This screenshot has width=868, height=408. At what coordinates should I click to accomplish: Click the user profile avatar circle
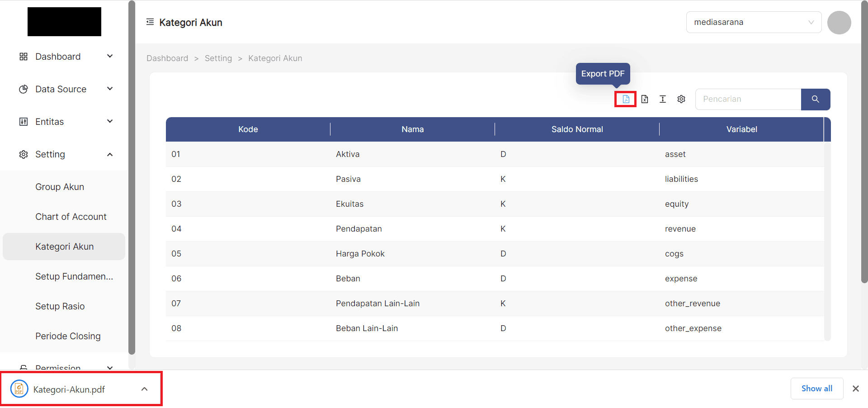click(x=839, y=22)
